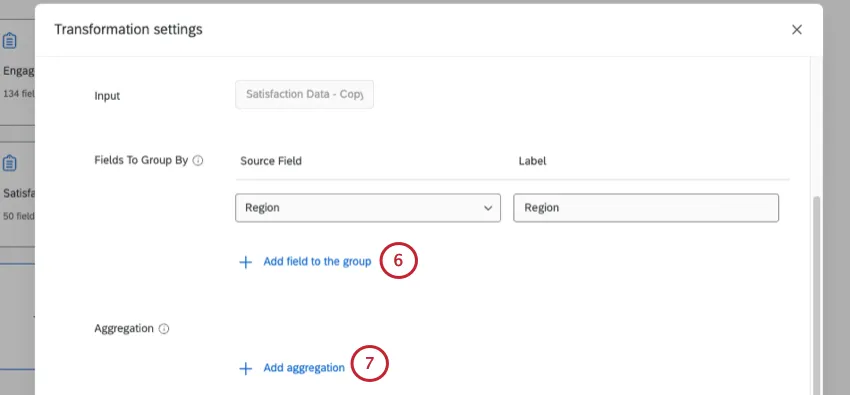The height and width of the screenshot is (395, 850).
Task: Click the Aggregation section label
Action: click(x=124, y=328)
